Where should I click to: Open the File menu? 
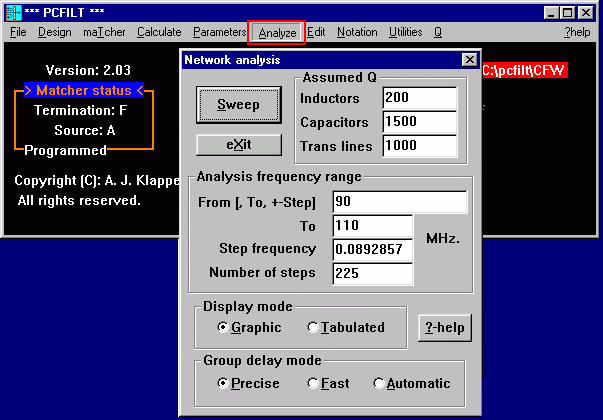18,32
